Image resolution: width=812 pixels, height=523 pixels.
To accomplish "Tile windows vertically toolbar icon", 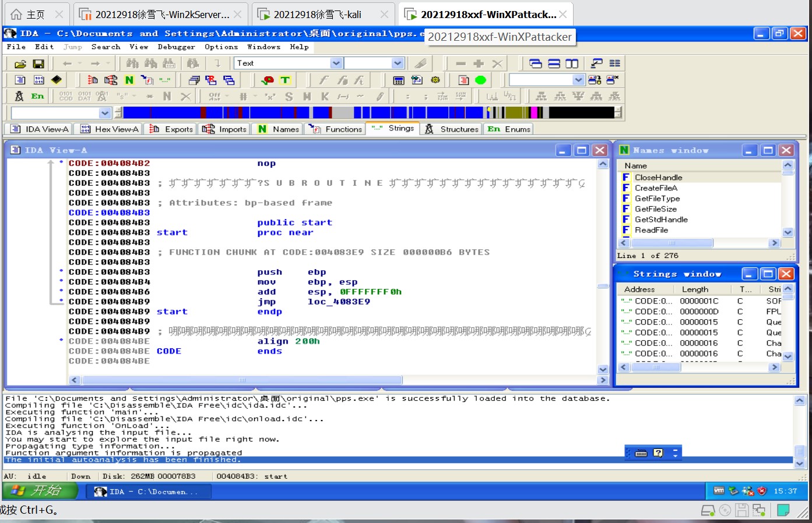I will click(572, 63).
